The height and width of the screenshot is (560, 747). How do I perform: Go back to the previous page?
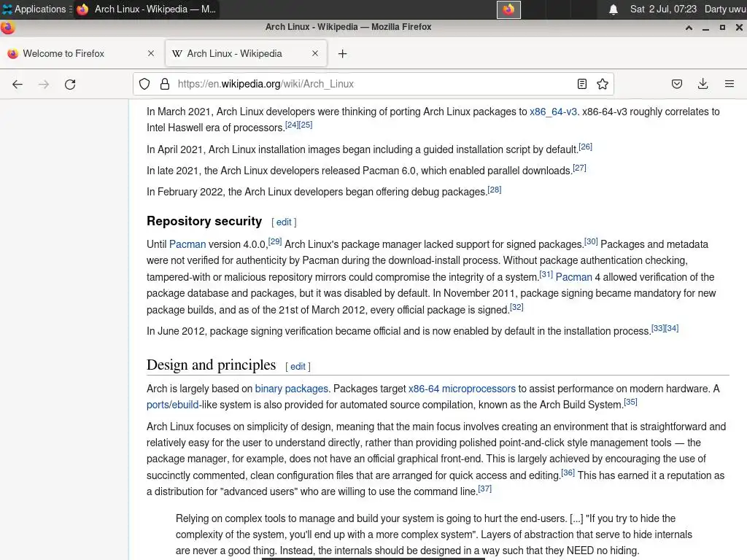[x=18, y=85]
